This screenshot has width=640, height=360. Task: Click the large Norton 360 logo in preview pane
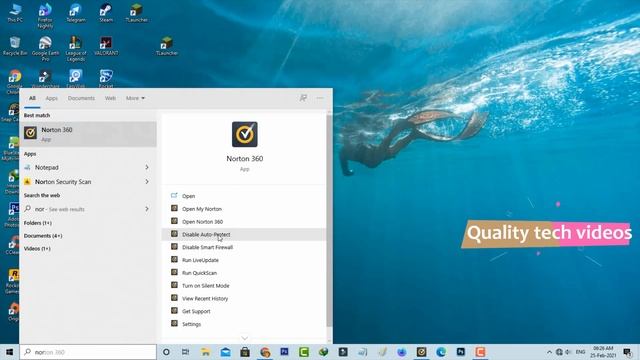[x=244, y=134]
